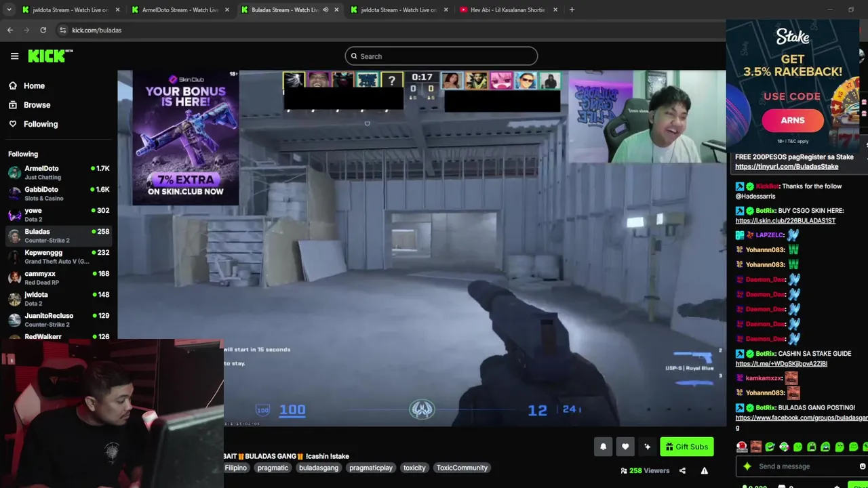Open yowe channel from Following list
The height and width of the screenshot is (488, 868).
pos(58,214)
